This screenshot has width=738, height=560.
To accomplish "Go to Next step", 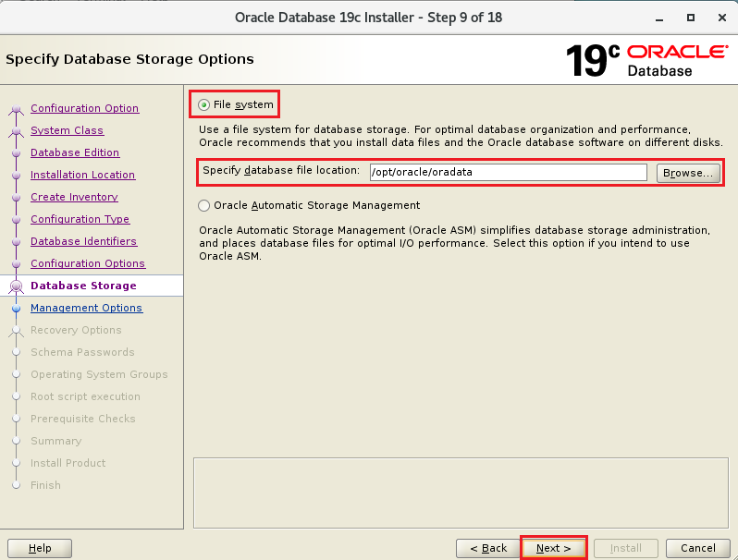I will pyautogui.click(x=553, y=548).
